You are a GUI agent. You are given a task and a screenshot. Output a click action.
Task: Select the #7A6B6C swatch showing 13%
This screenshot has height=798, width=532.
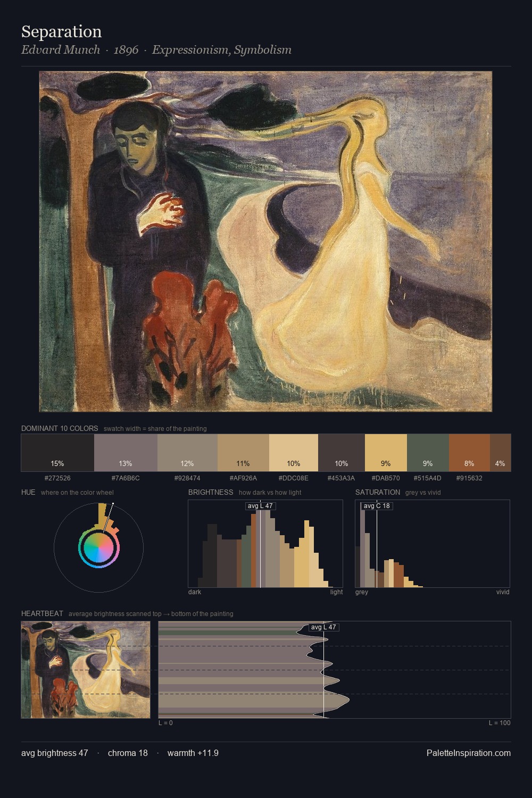coord(126,453)
